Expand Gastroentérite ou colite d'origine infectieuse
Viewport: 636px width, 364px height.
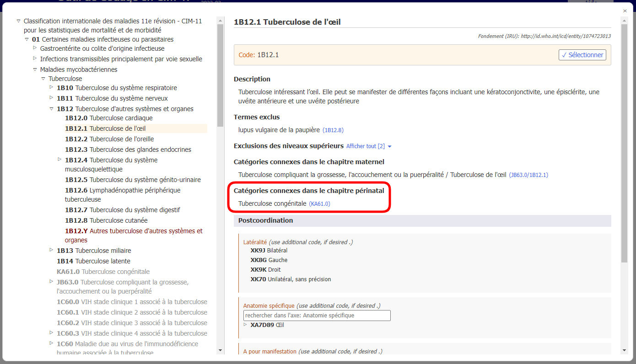[x=35, y=48]
